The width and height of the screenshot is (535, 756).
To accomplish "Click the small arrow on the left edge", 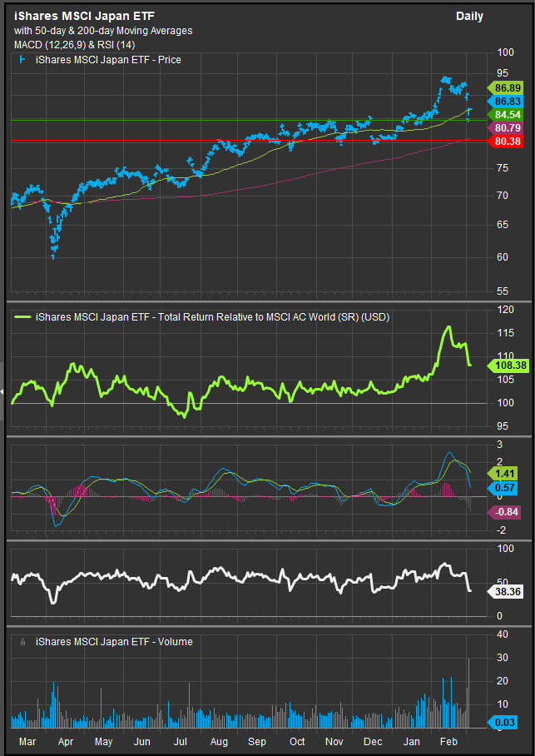I will click(2, 390).
